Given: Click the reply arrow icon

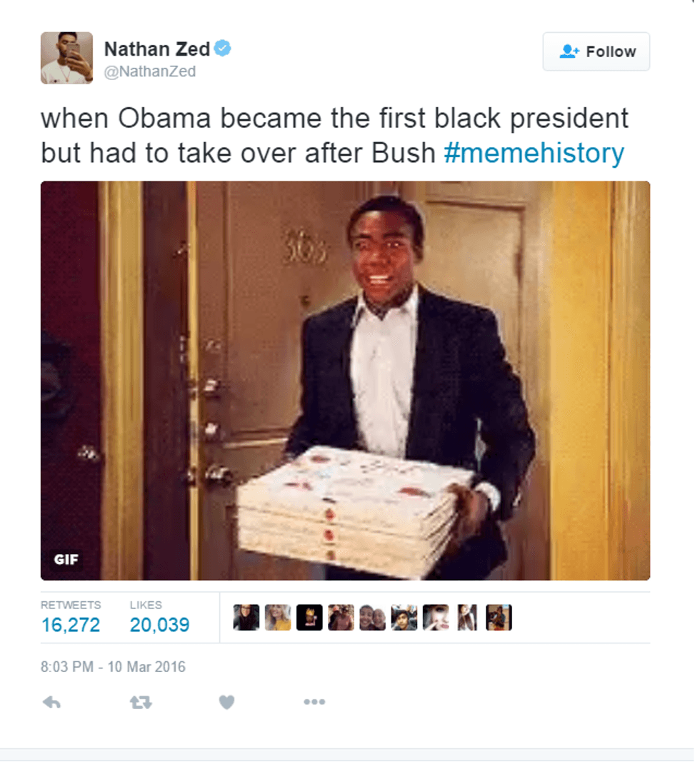Looking at the screenshot, I should click(51, 703).
